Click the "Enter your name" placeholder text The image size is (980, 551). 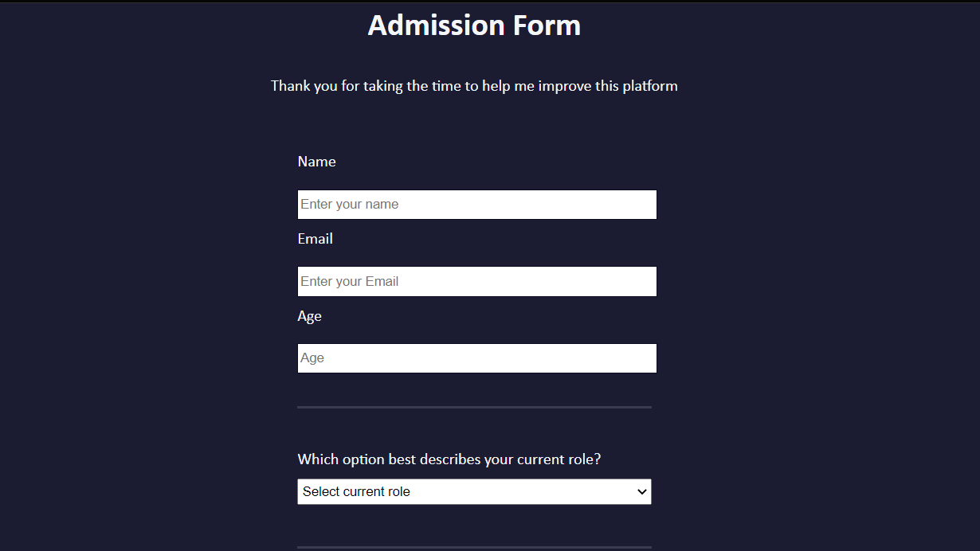(x=349, y=205)
